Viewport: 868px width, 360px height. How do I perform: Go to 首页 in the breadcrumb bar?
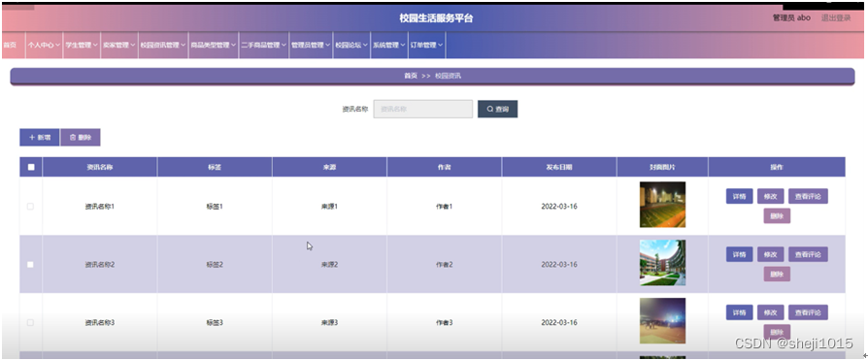click(410, 76)
